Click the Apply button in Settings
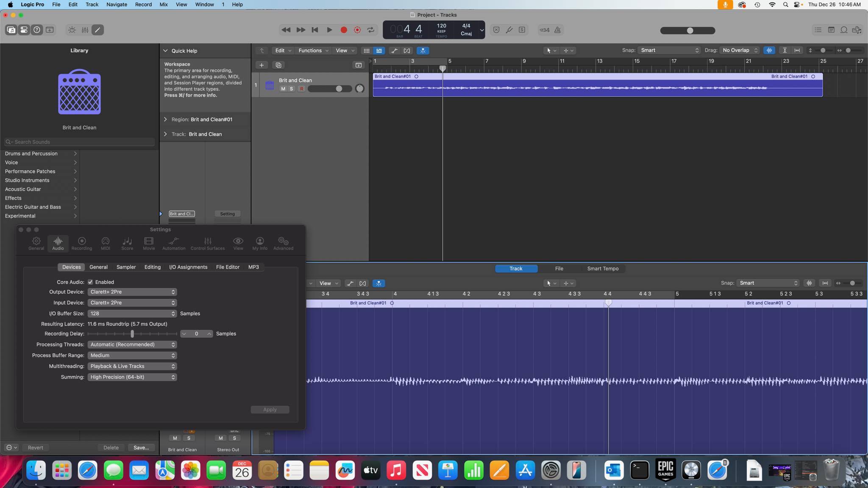Image resolution: width=868 pixels, height=488 pixels. [270, 410]
